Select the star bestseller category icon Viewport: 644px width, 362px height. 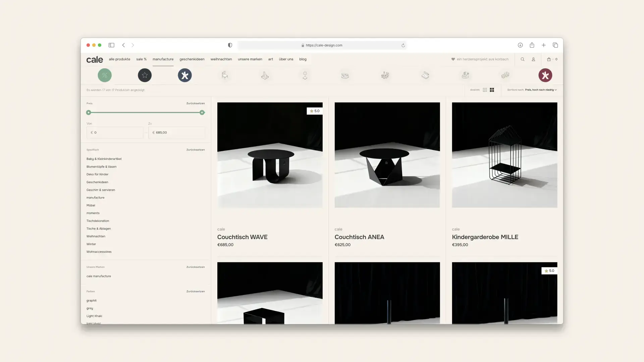(x=145, y=75)
